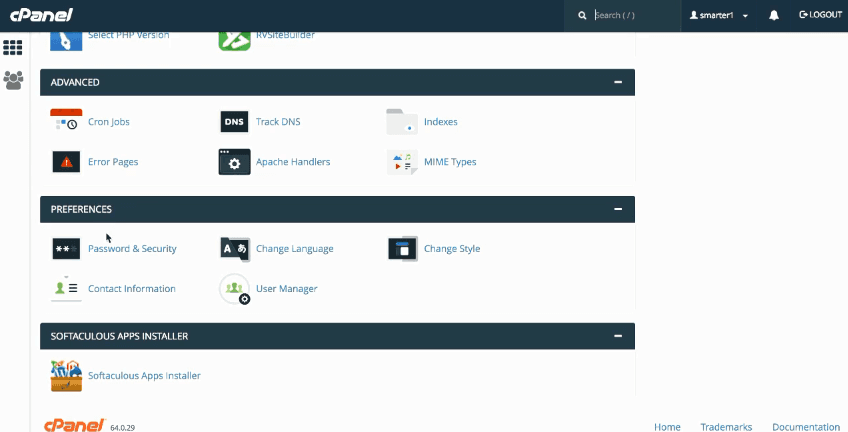848x432 pixels.
Task: Click the Softaculous Apps Installer toolbox icon
Action: click(66, 375)
